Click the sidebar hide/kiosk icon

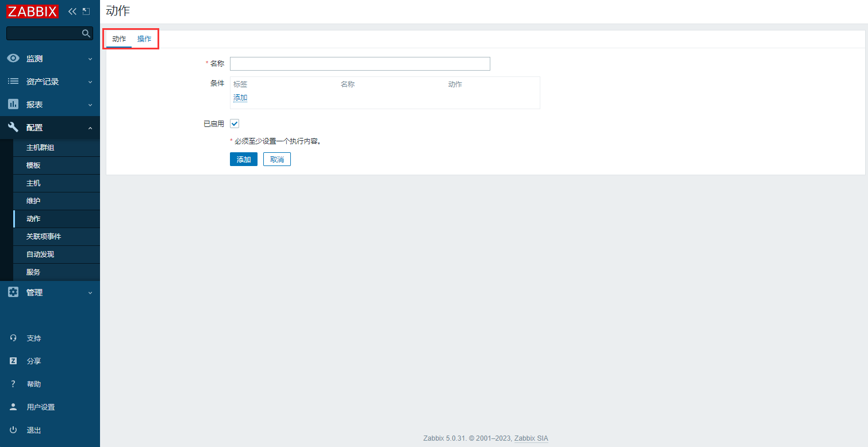point(86,11)
